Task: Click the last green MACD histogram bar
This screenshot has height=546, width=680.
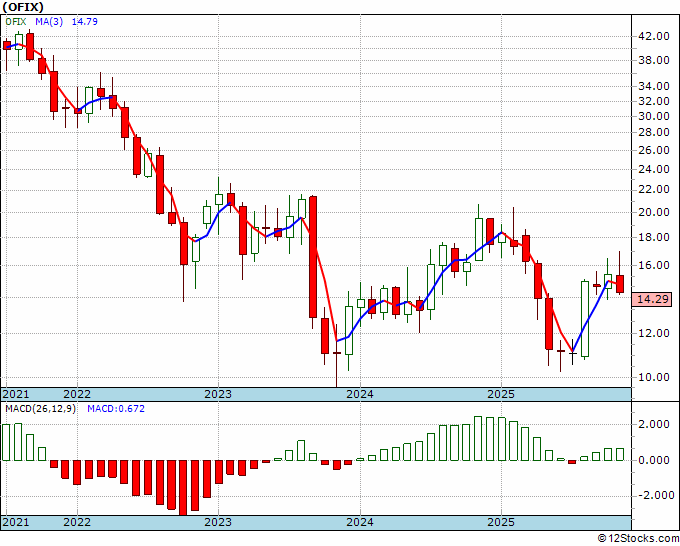Action: (620, 454)
